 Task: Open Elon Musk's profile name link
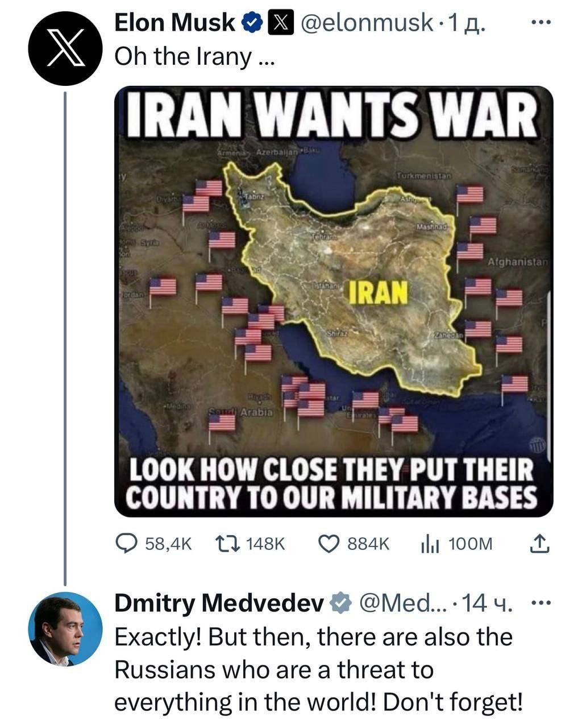point(174,23)
